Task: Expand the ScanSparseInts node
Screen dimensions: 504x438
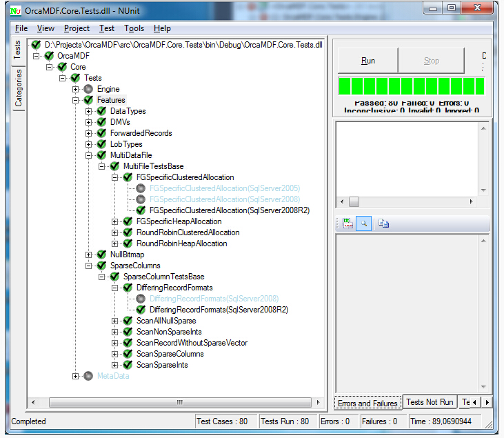Action: tap(114, 365)
